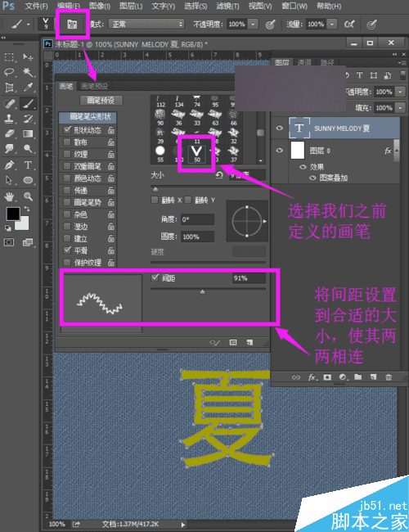Viewport: 409px width, 532px height.
Task: Open the 窗口(W) menu
Action: click(294, 6)
